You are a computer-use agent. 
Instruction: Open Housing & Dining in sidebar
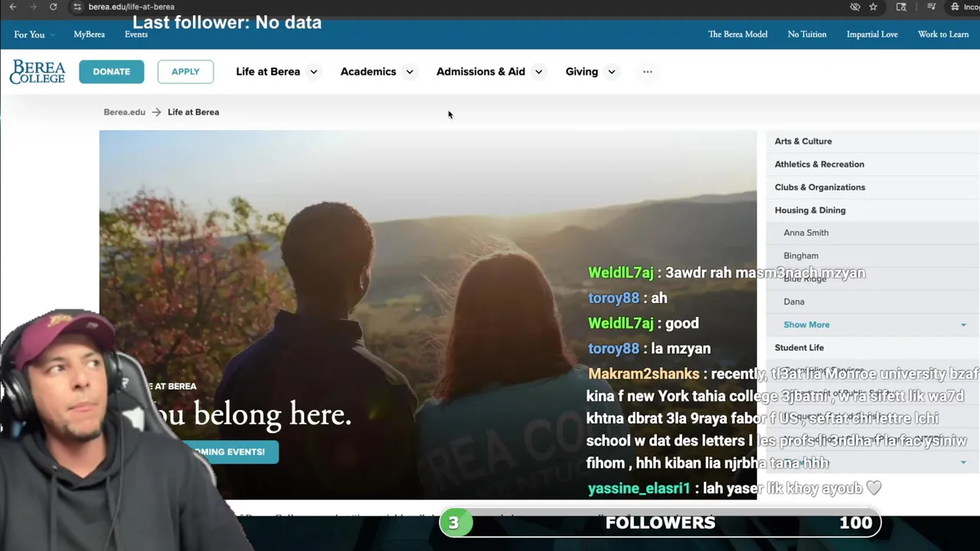point(810,210)
